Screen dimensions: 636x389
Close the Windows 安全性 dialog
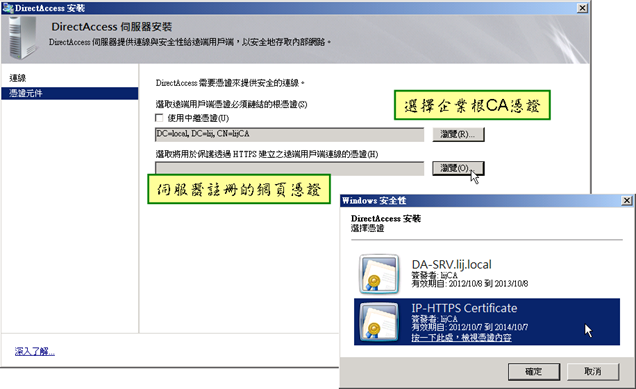tap(627, 200)
